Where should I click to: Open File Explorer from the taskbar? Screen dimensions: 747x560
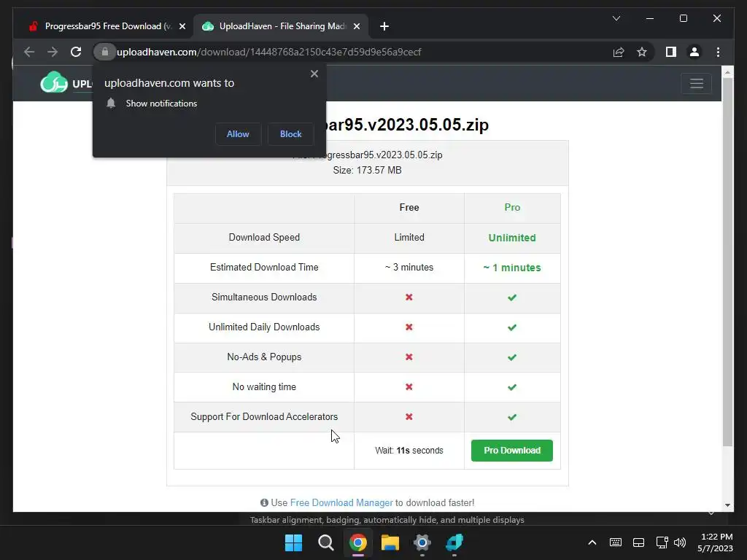[x=390, y=542]
